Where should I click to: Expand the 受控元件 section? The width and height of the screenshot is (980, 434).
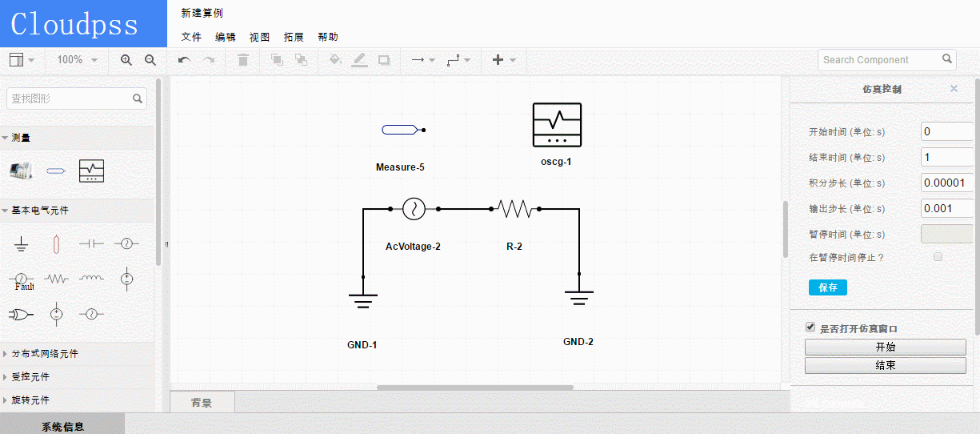tap(76, 376)
